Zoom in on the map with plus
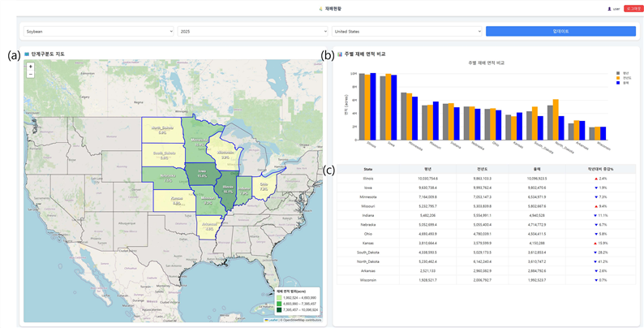 tap(31, 67)
